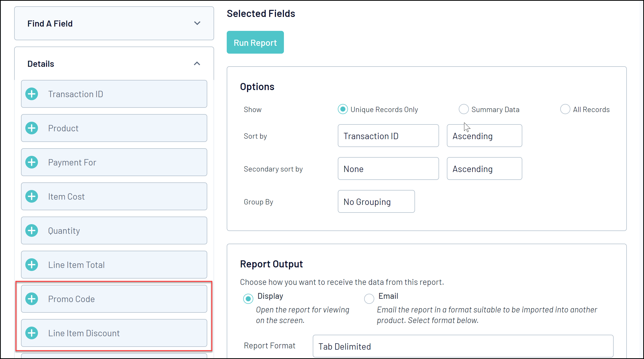Click the Run Report button
Screen dimensions: 644x359
point(255,43)
